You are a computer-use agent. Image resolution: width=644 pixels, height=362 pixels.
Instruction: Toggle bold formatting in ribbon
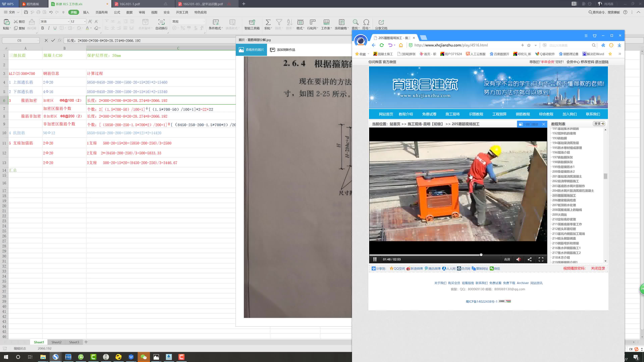coord(42,28)
